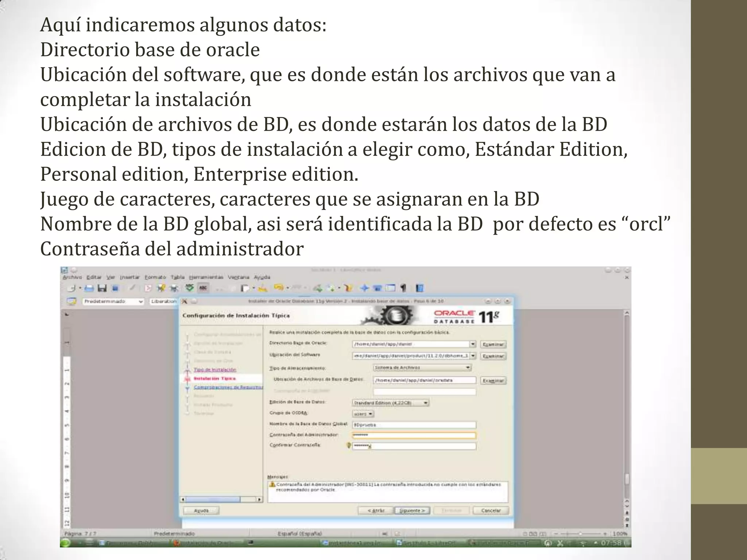Open the Ventana menu
This screenshot has height=560, width=747.
tap(239, 277)
